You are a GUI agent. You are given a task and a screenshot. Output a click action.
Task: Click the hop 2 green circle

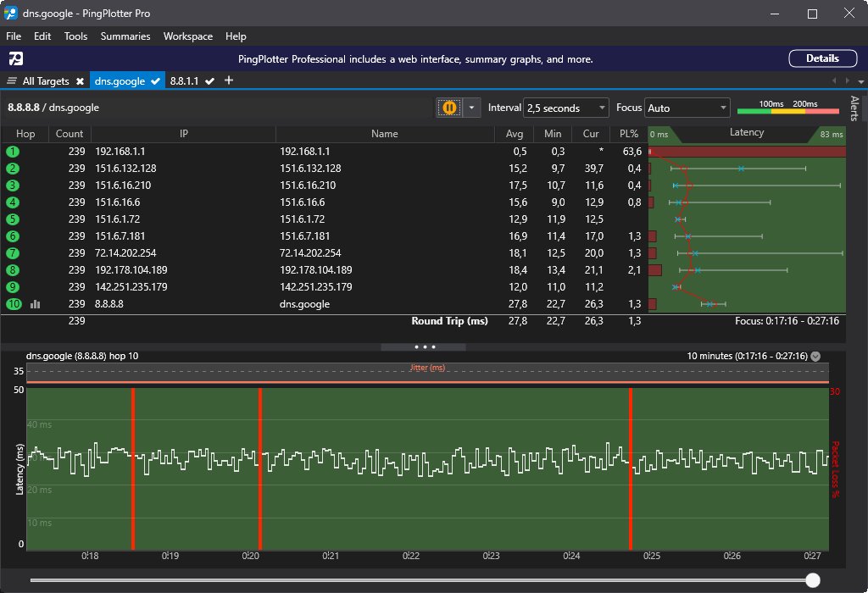(x=13, y=169)
